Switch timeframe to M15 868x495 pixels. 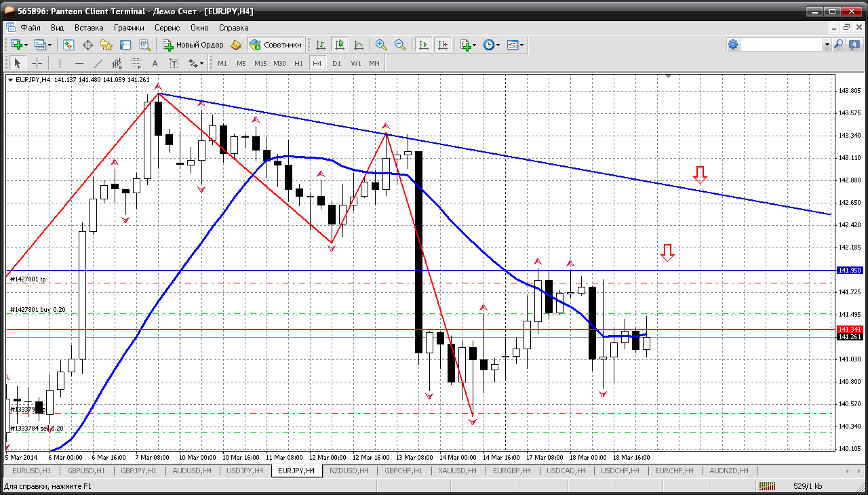click(x=260, y=63)
